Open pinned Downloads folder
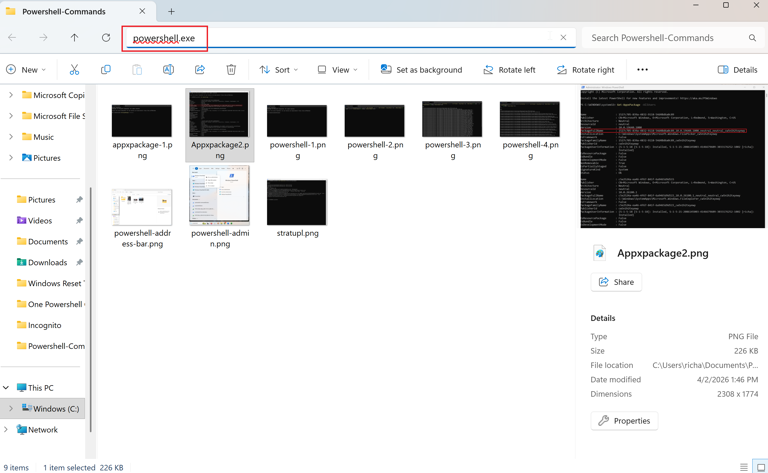The image size is (768, 473). [42, 262]
